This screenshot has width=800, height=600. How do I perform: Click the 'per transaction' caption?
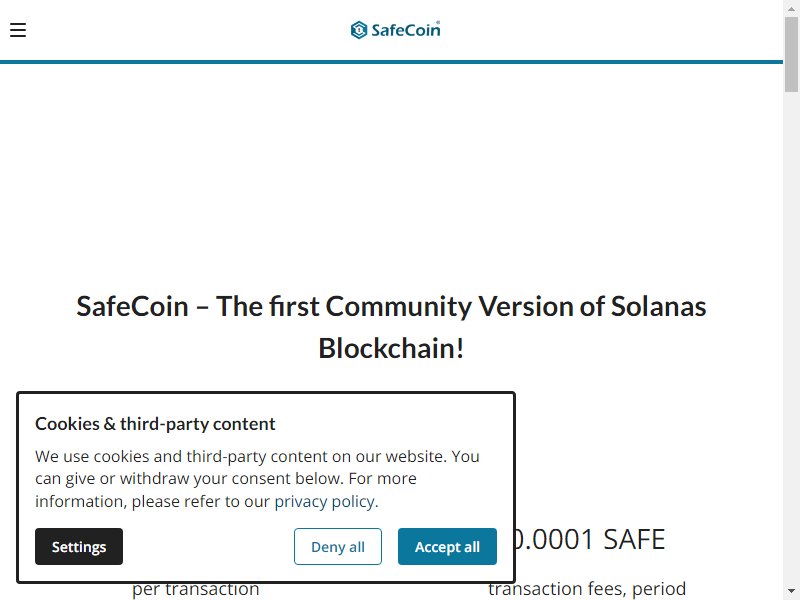click(x=195, y=589)
